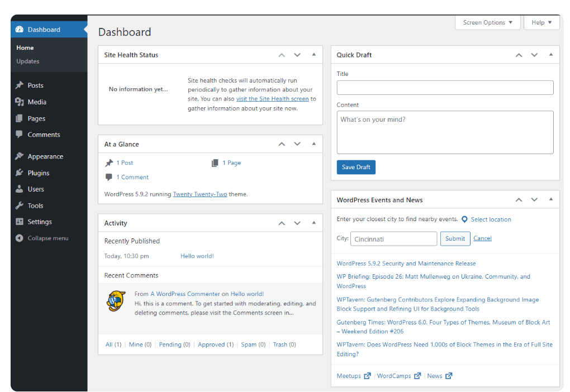The image size is (570, 392).
Task: Collapse the Activity panel
Action: pos(313,223)
